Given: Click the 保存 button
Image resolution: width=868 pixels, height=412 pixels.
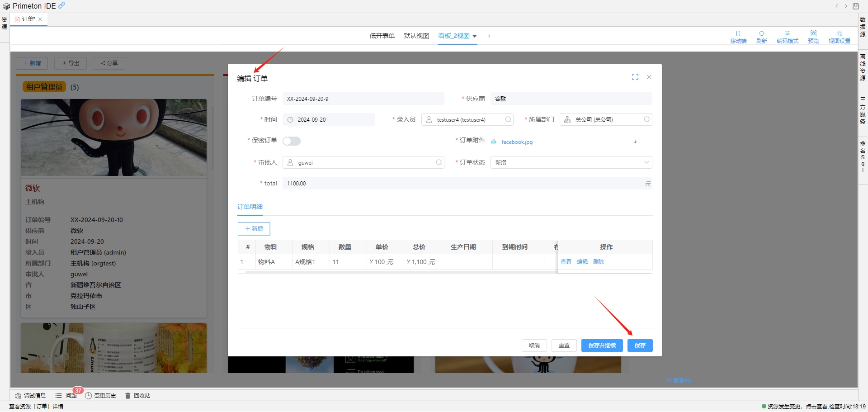Looking at the screenshot, I should (x=640, y=346).
